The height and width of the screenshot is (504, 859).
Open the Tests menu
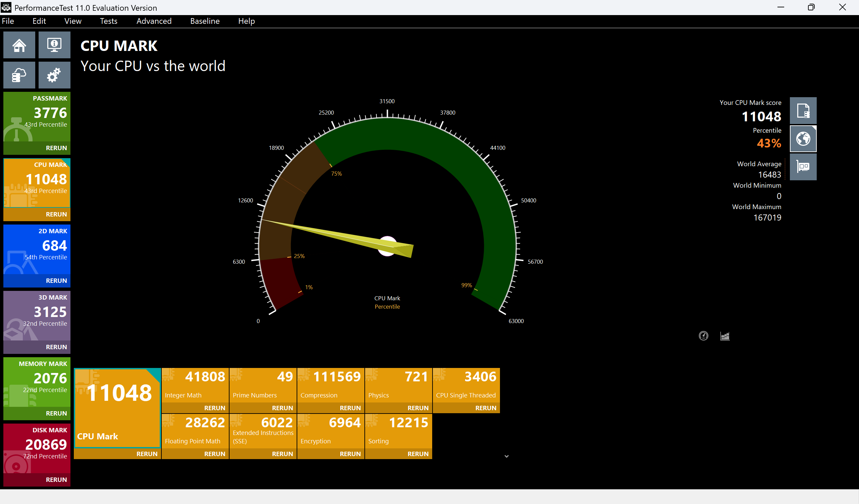(108, 21)
